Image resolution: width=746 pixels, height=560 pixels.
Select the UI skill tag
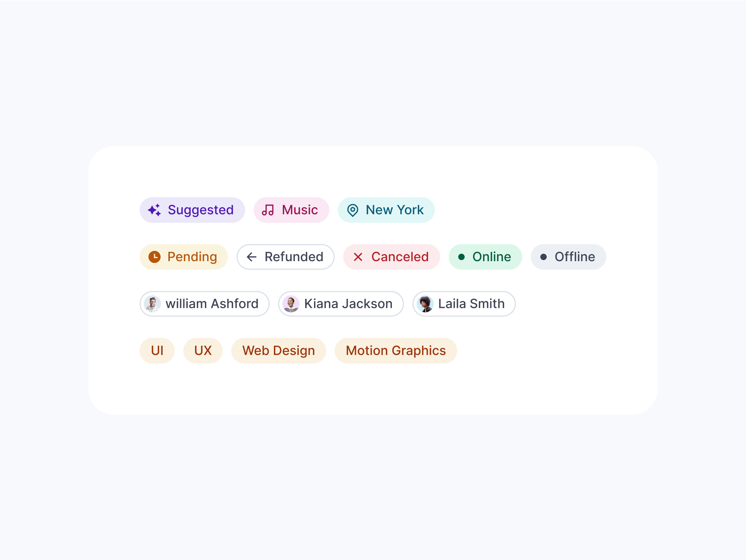157,350
